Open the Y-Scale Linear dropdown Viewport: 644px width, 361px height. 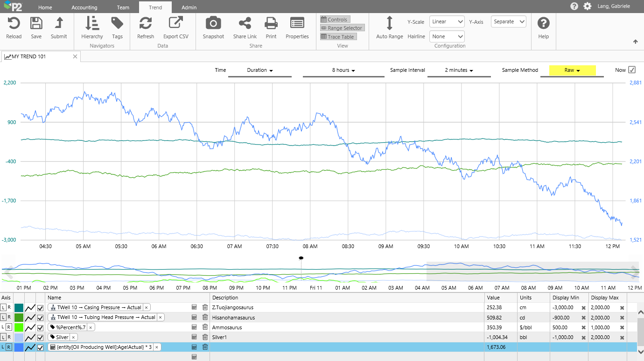[x=447, y=21]
